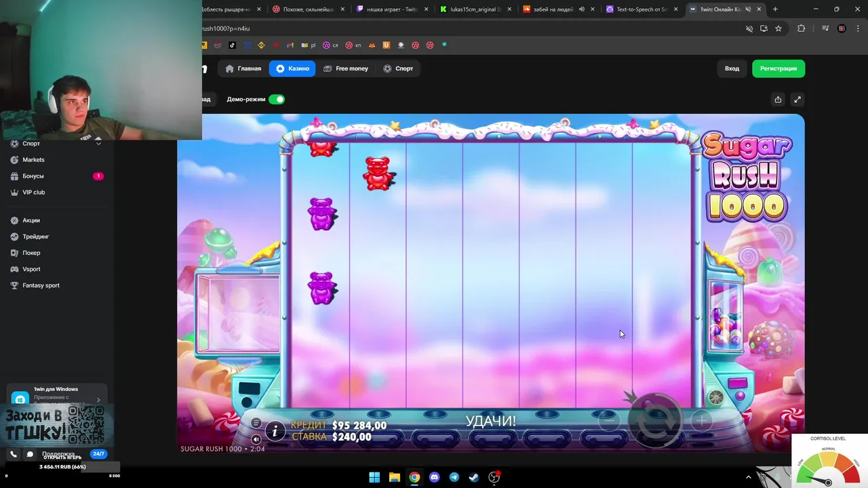
Task: Open the slot hamburger menu icon
Action: 256,423
